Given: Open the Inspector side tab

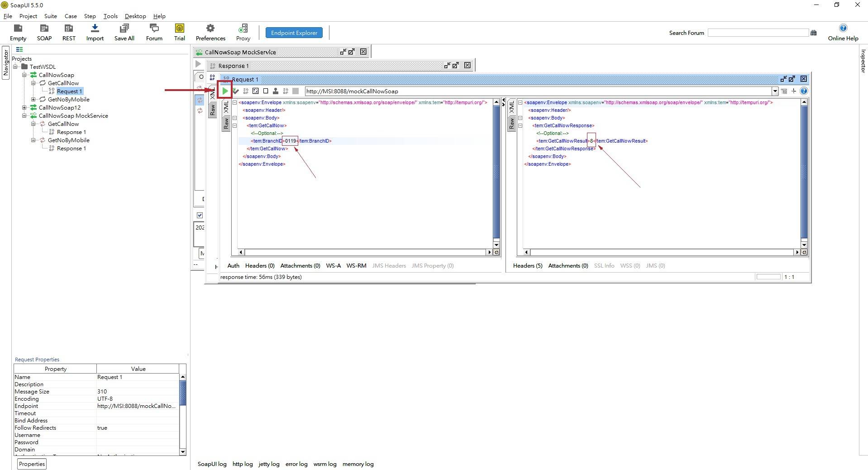Looking at the screenshot, I should 863,61.
